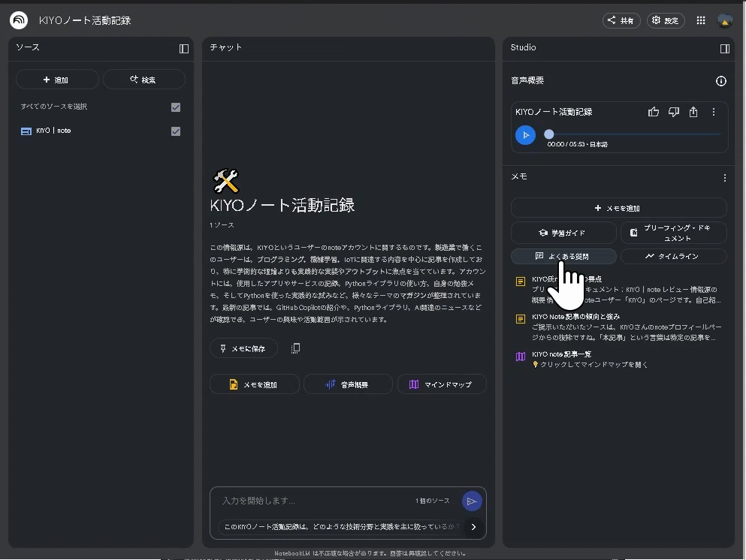Click メモに保存 save to note button
The width and height of the screenshot is (746, 560).
tap(243, 348)
